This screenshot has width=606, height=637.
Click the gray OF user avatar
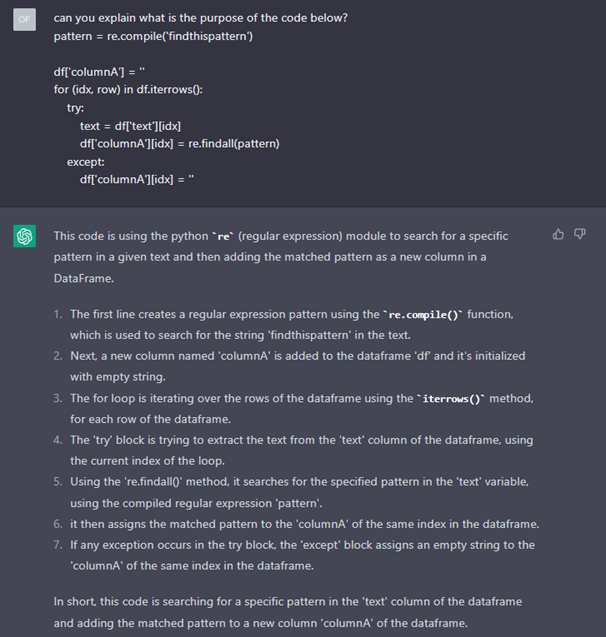coord(24,20)
